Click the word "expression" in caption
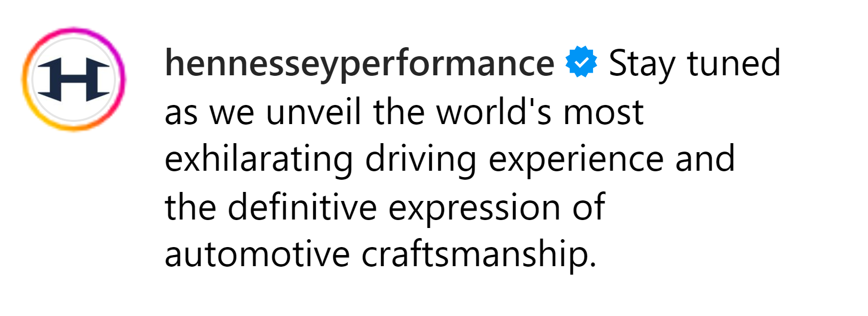868x316 pixels. click(474, 207)
